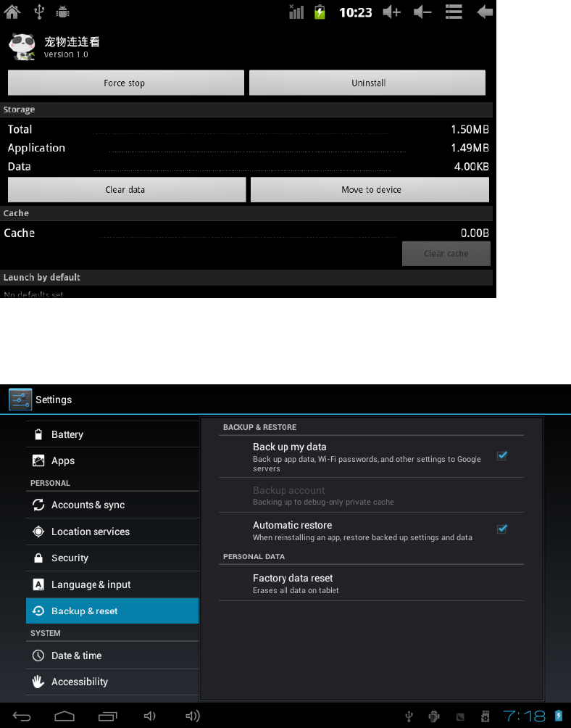
Task: Open Location services settings
Action: 112,531
